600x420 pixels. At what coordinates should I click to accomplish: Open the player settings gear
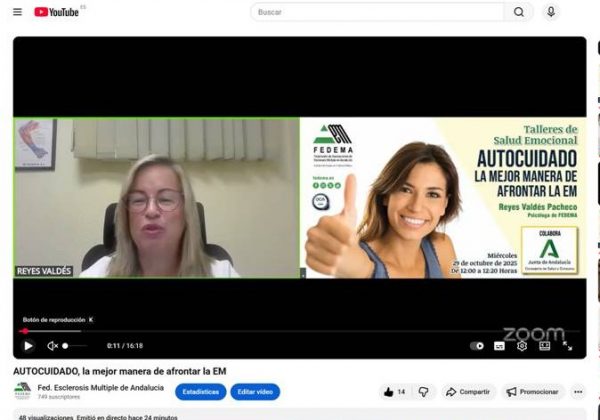click(522, 346)
